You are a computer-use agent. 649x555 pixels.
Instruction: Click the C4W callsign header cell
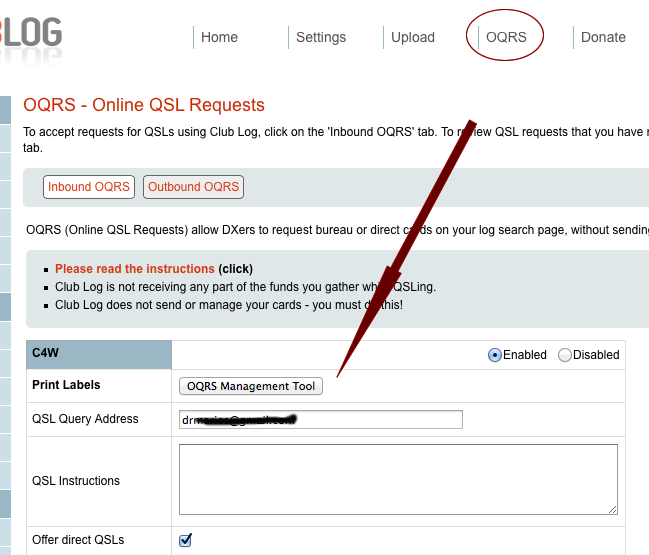[x=99, y=355]
